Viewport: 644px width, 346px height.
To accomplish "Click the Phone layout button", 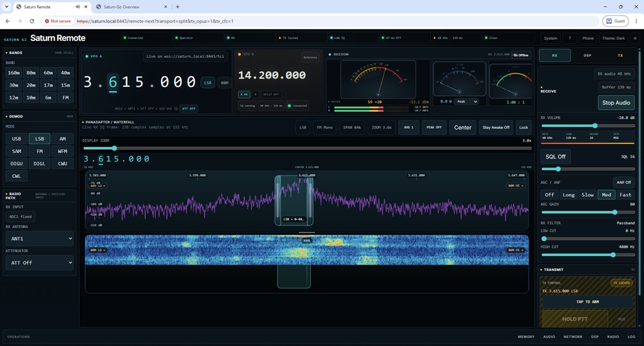I will [x=588, y=38].
